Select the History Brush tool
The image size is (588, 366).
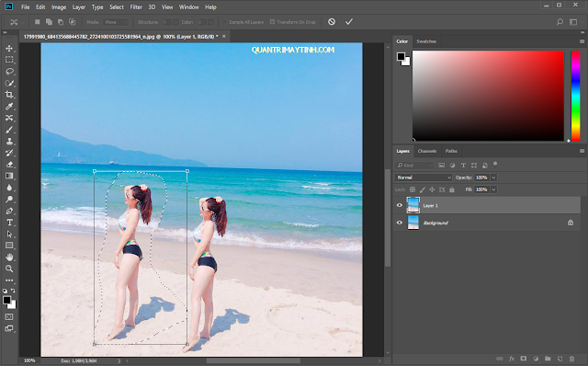tap(9, 153)
